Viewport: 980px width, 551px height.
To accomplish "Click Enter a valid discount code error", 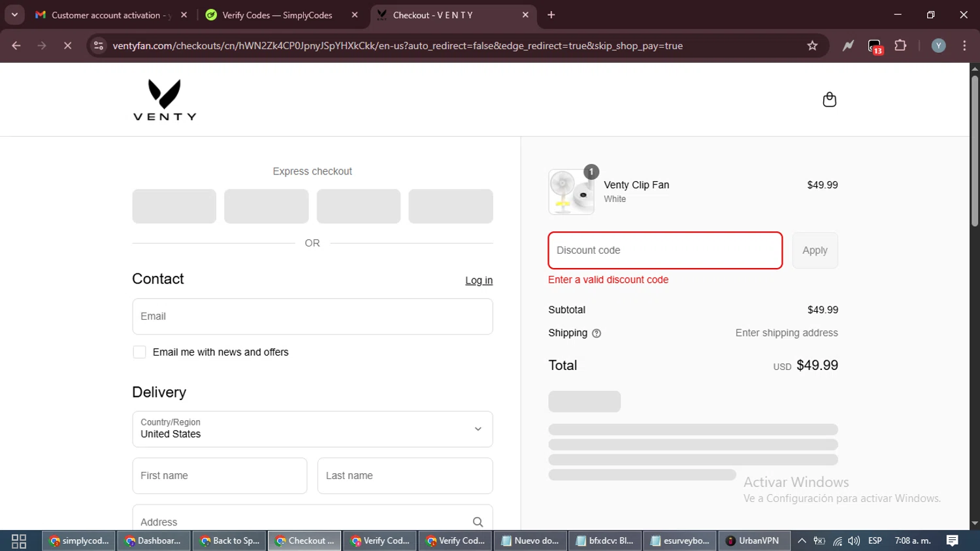I will [608, 280].
